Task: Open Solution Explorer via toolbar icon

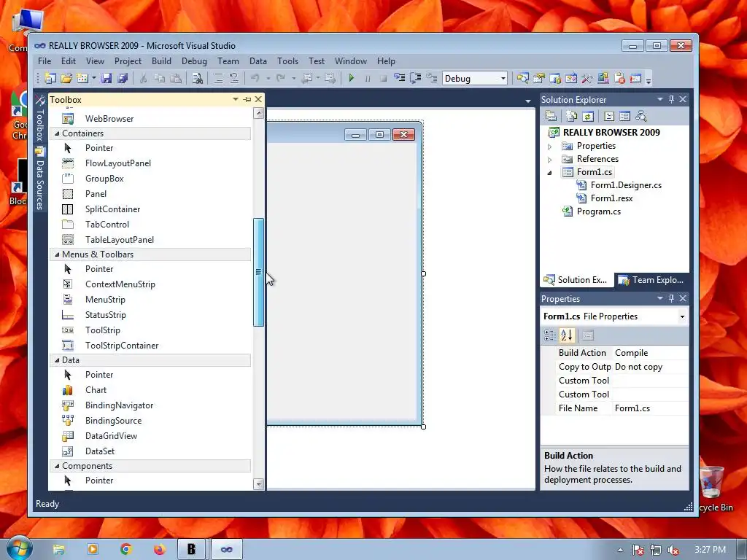Action: coord(522,78)
